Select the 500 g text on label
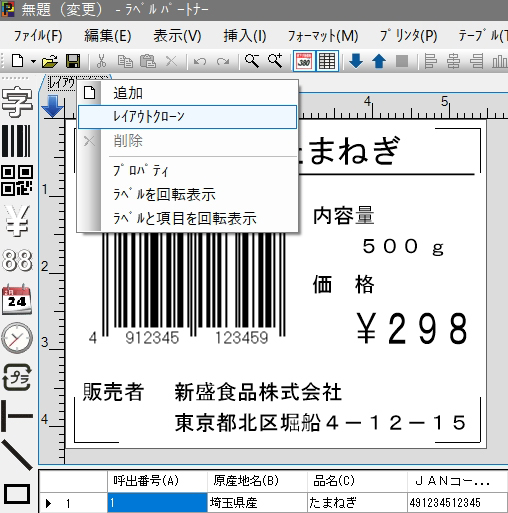This screenshot has height=513, width=508. [x=403, y=247]
